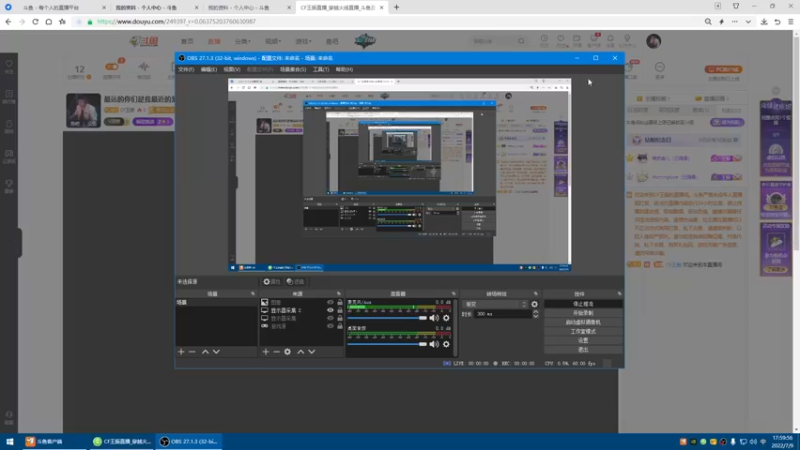The height and width of the screenshot is (450, 800).
Task: Mute the second audio mixer channel speaker
Action: (434, 344)
